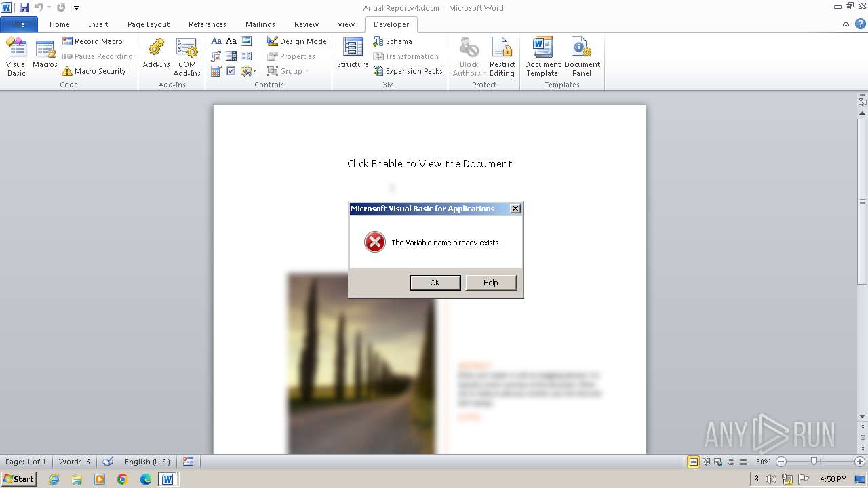Open Google Chrome from the taskbar
The height and width of the screenshot is (488, 868).
pos(122,479)
